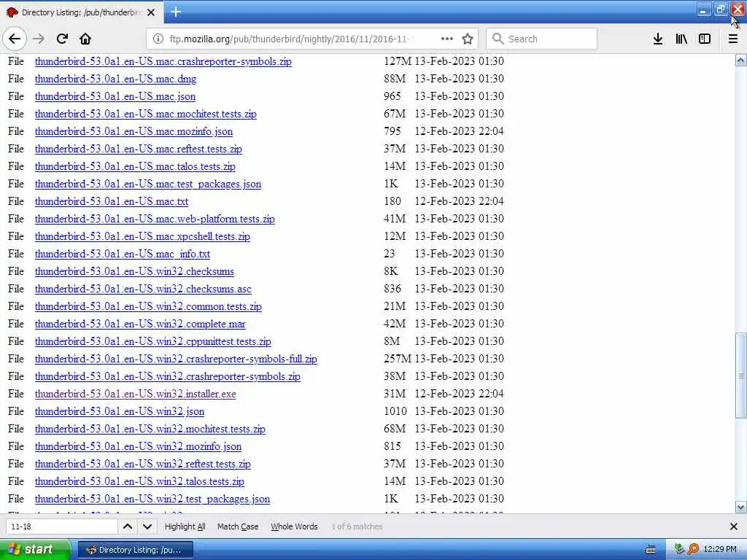The height and width of the screenshot is (560, 747).
Task: Open page actions three-dot menu
Action: (x=447, y=39)
